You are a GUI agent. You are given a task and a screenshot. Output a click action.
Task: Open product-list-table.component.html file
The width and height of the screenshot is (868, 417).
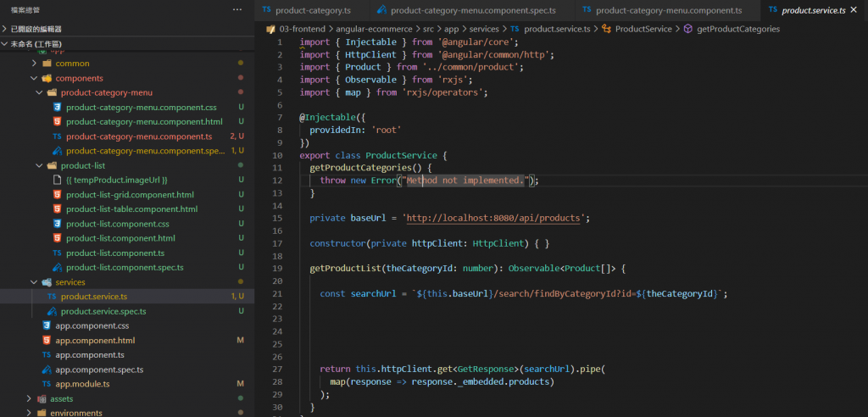click(131, 209)
